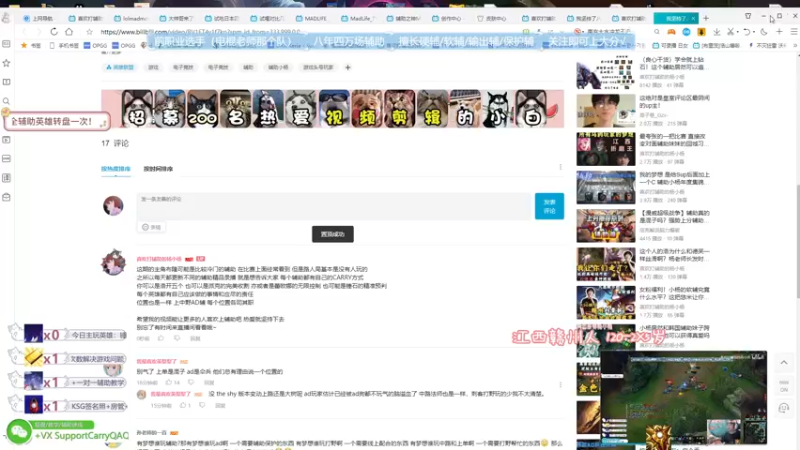The image size is (800, 450).
Task: Like the nested the shy reply
Action: point(185,406)
